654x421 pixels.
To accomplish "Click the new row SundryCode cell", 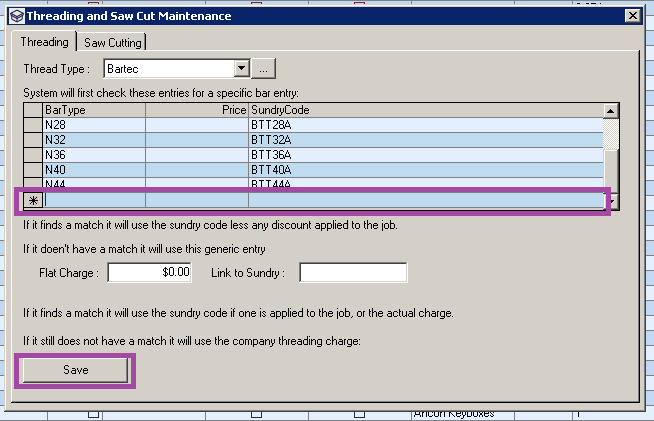I will (425, 201).
